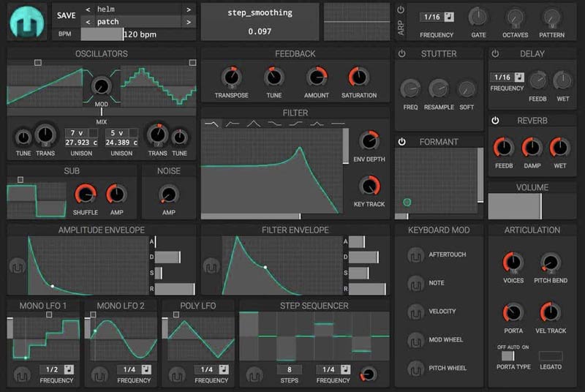Image resolution: width=585 pixels, height=392 pixels.
Task: Go to next patch with right arrow
Action: [x=188, y=22]
